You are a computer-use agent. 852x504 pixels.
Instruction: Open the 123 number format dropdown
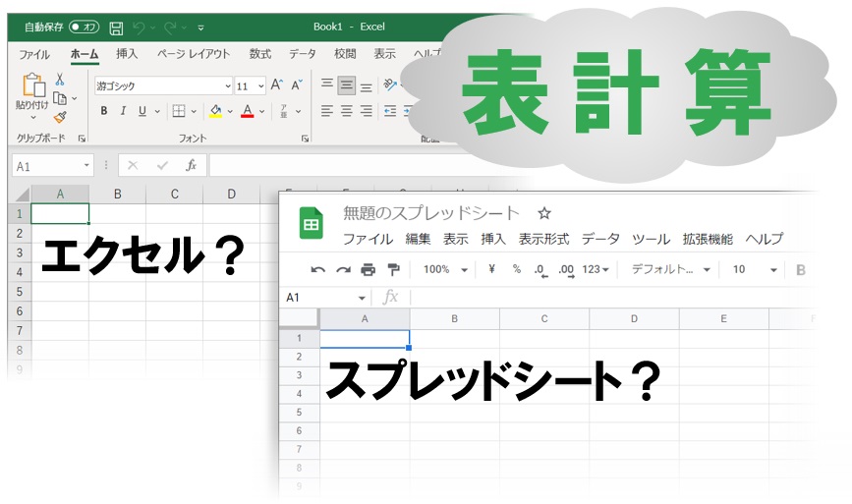pos(596,269)
